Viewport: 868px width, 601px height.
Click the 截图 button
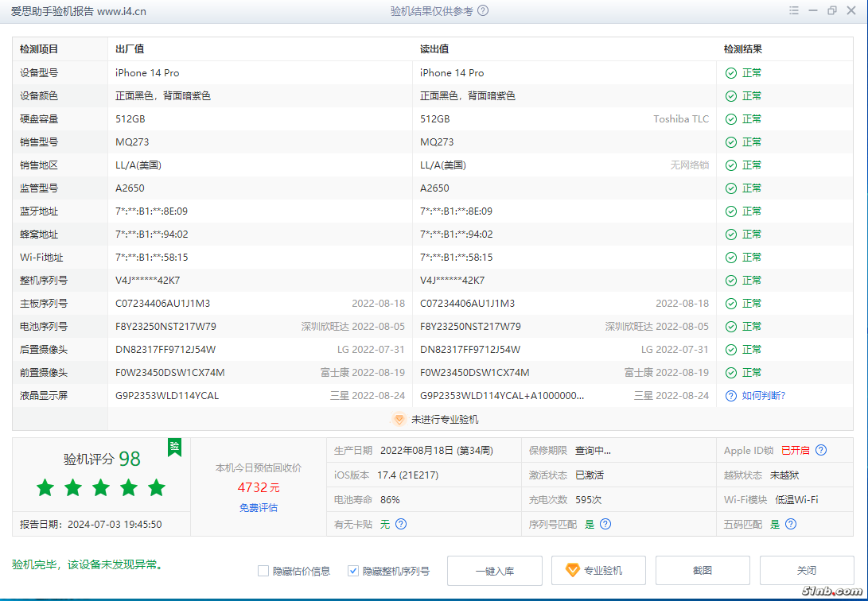pyautogui.click(x=703, y=571)
